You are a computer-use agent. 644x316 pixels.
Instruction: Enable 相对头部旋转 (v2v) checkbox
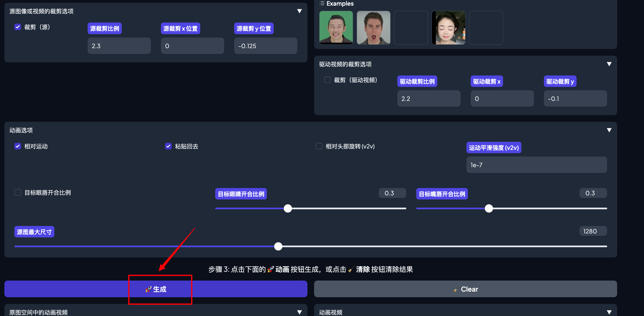pos(319,146)
